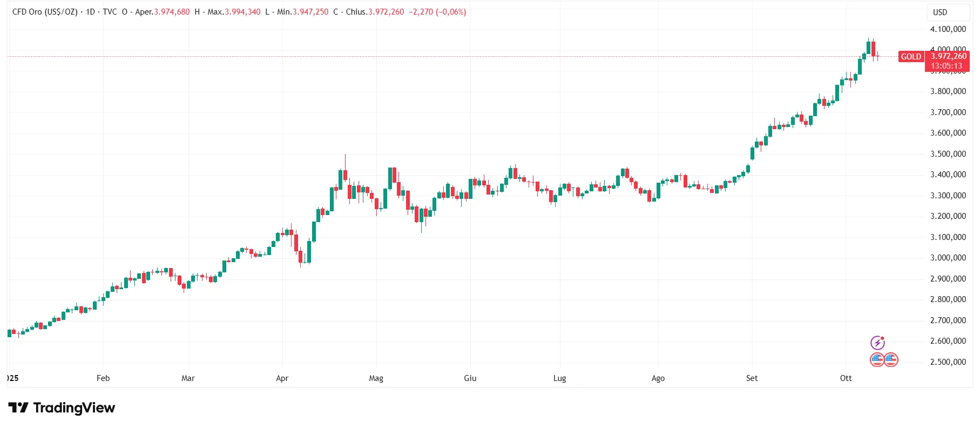The width and height of the screenshot is (980, 428).
Task: Click the current price 3.972,260 label
Action: click(949, 56)
